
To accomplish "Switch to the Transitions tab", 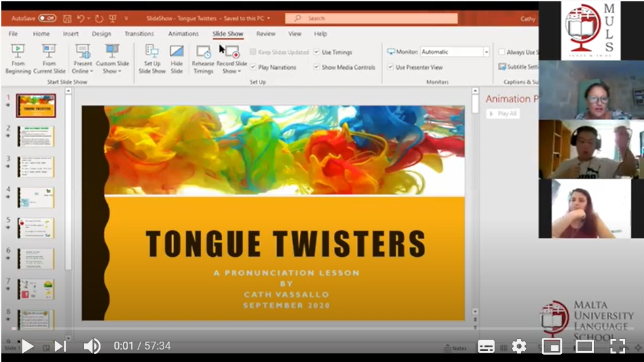I will click(x=139, y=34).
